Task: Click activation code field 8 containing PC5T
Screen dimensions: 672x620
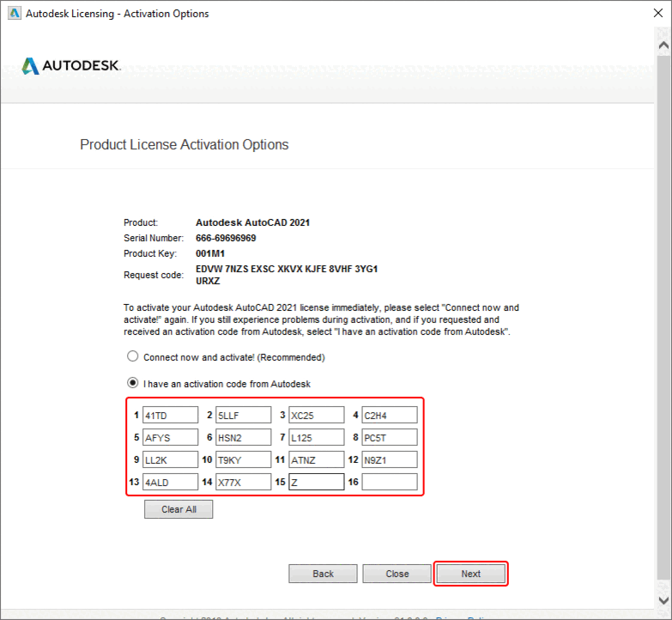Action: [x=390, y=437]
